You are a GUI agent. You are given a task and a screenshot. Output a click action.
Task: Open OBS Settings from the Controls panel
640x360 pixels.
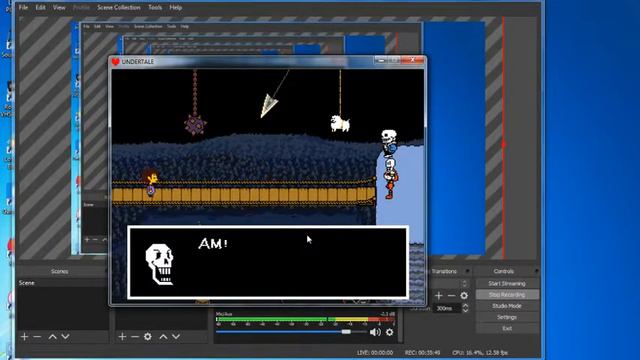507,317
